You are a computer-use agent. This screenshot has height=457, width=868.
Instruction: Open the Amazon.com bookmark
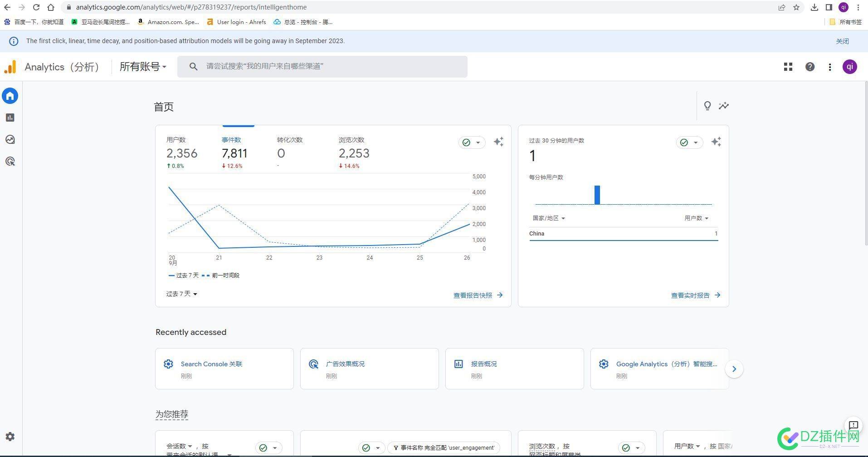click(168, 22)
